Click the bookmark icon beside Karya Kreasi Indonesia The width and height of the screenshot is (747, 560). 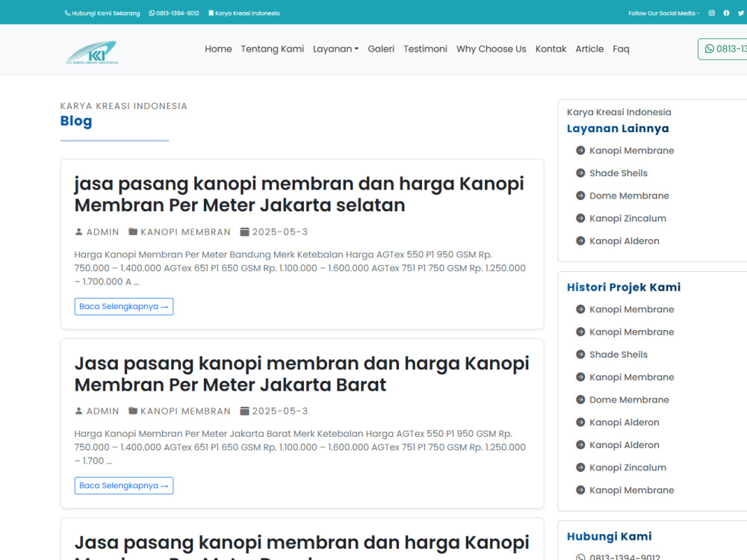[x=211, y=13]
